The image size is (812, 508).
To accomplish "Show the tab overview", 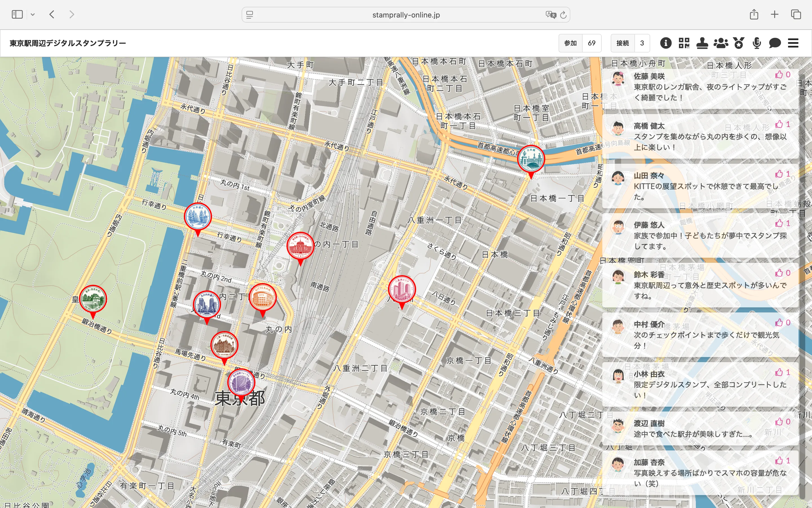I will [796, 14].
